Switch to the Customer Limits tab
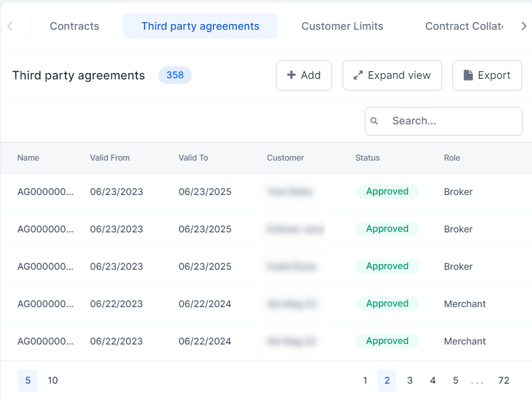The width and height of the screenshot is (532, 400). tap(342, 26)
